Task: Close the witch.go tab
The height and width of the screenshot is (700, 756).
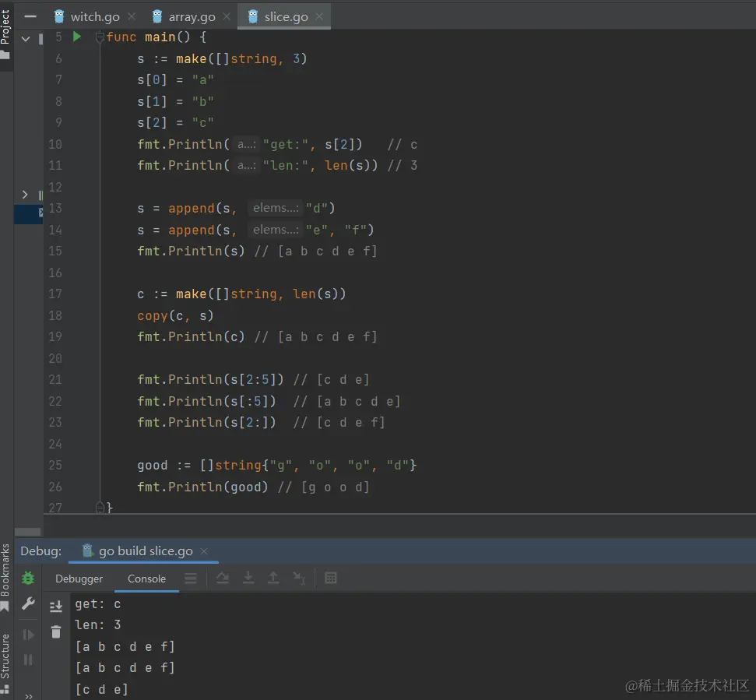Action: tap(131, 17)
